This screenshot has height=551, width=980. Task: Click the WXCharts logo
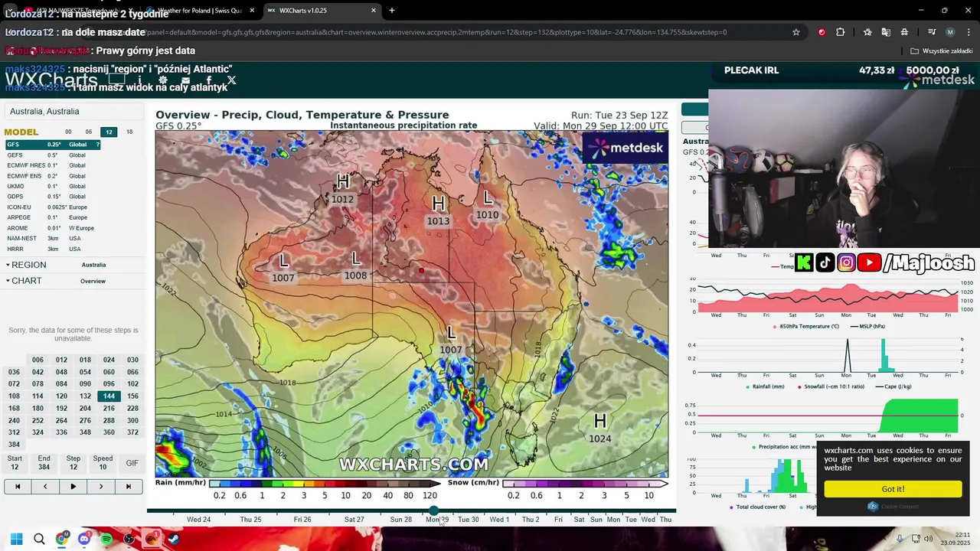51,80
